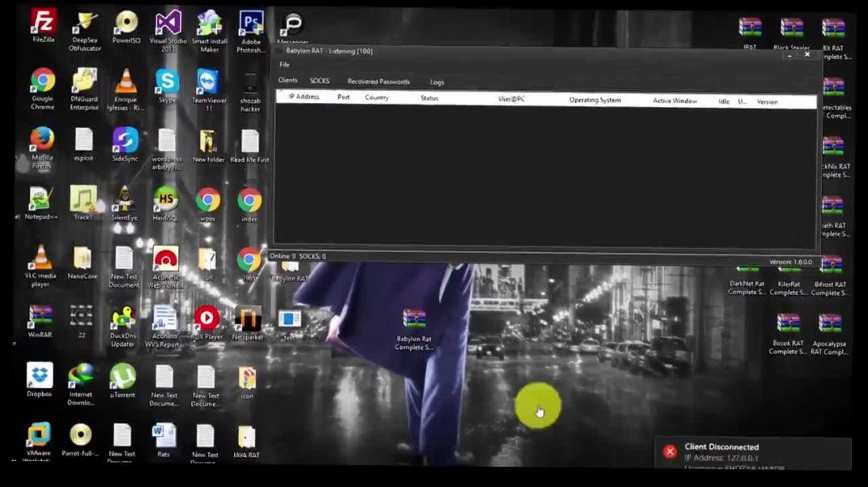868x487 pixels.
Task: Select the icon folder on desktop
Action: [x=247, y=383]
